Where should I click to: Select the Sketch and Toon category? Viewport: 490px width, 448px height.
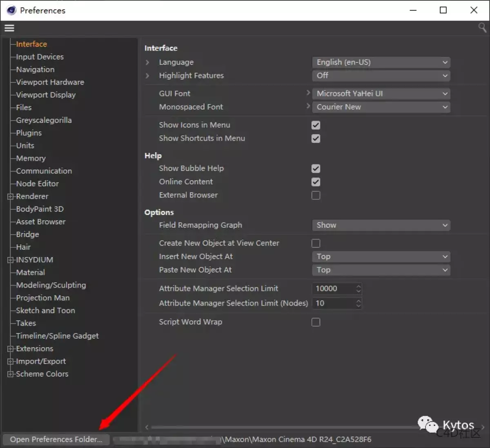[x=45, y=310]
